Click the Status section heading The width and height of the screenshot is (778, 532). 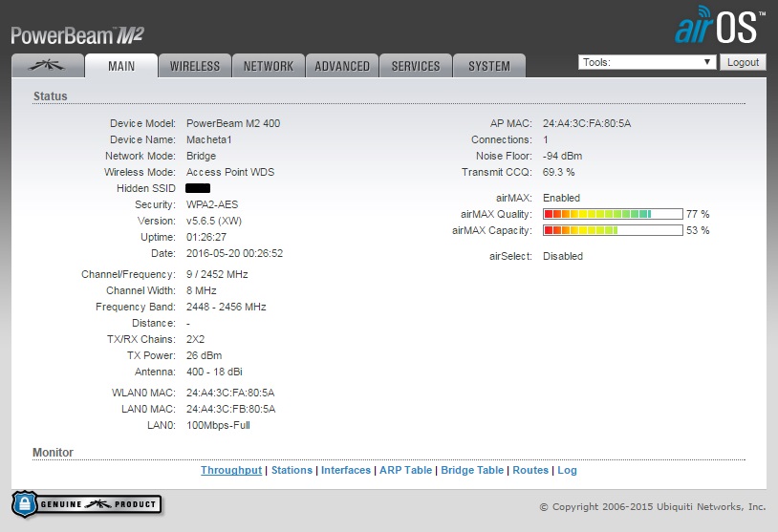click(50, 96)
